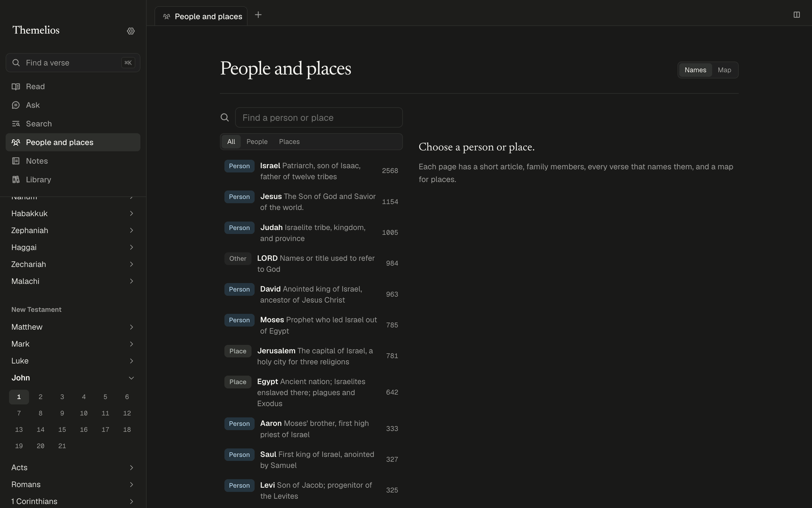Open John chapter 7

[x=19, y=413]
